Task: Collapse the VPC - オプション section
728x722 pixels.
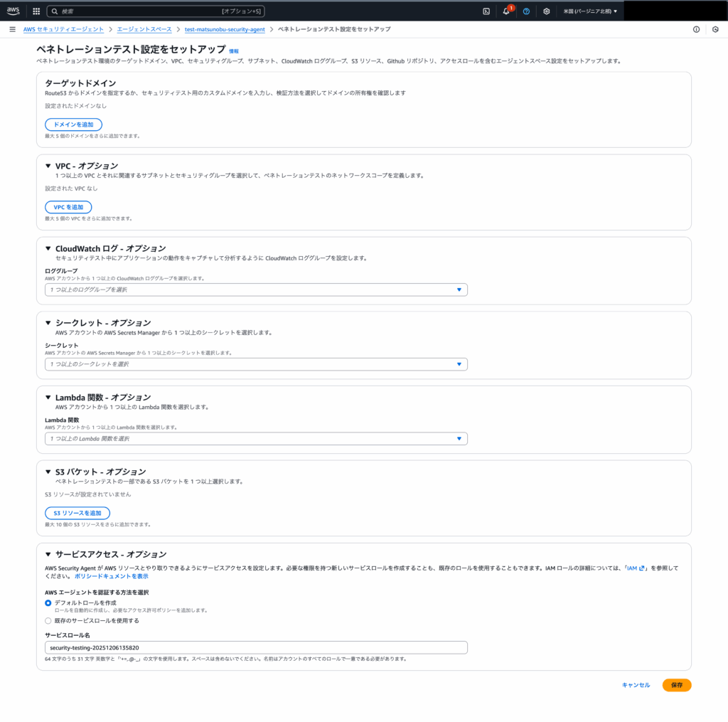Action: (48, 166)
